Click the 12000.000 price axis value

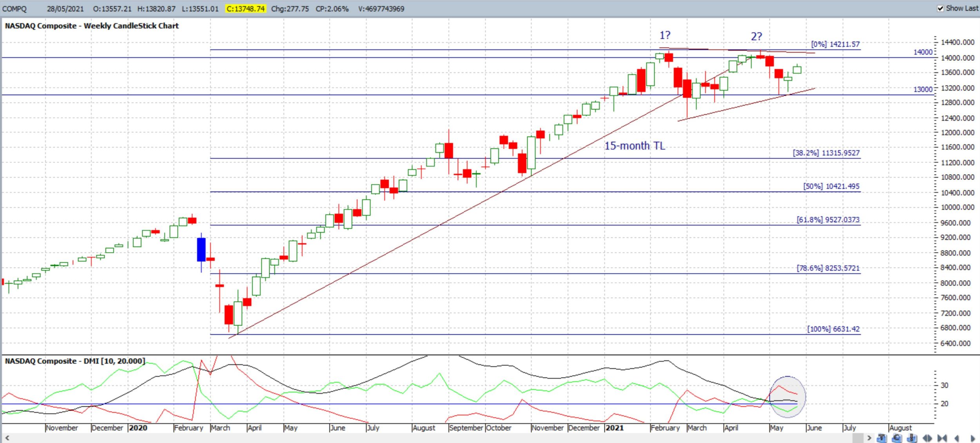pos(958,133)
